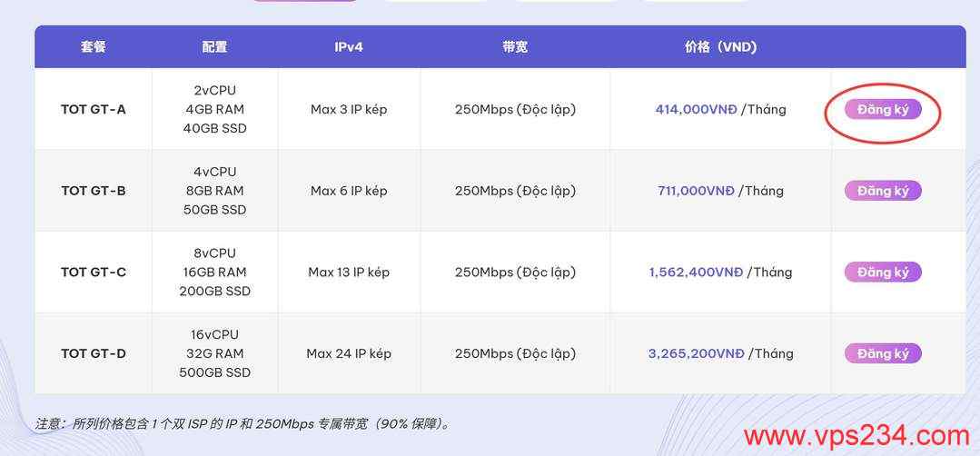Select the 711,000VNĐ price text

click(x=696, y=191)
